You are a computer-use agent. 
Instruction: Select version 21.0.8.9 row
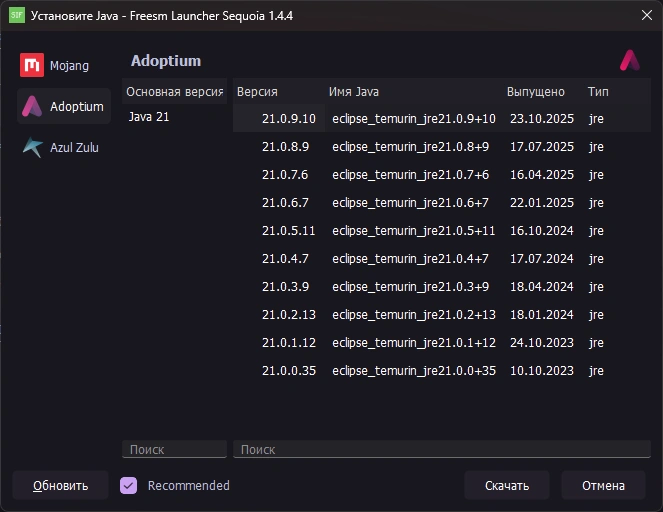(442, 146)
